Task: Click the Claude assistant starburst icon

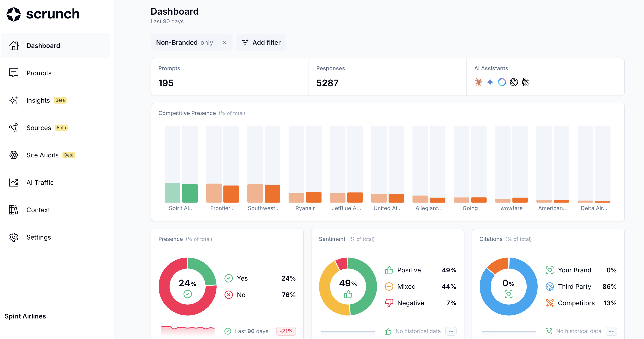Action: (478, 82)
